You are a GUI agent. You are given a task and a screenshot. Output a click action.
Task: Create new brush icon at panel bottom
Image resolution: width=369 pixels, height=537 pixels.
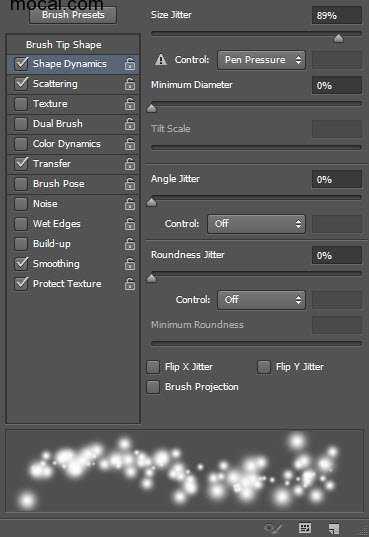(x=334, y=528)
